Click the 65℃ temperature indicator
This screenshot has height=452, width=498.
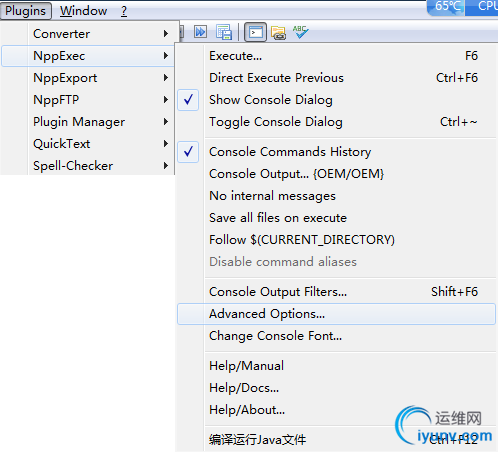[446, 7]
